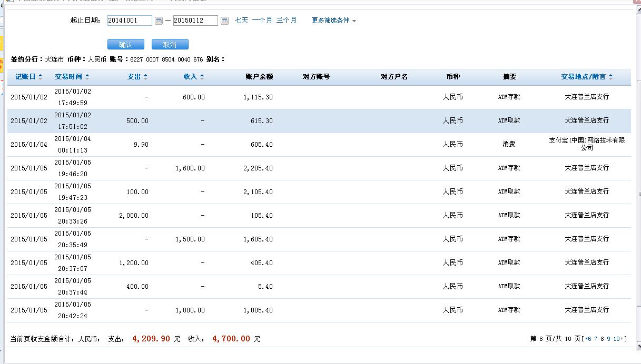Click the end date field 20150112
Image resolution: width=641 pixels, height=364 pixels.
(x=195, y=21)
